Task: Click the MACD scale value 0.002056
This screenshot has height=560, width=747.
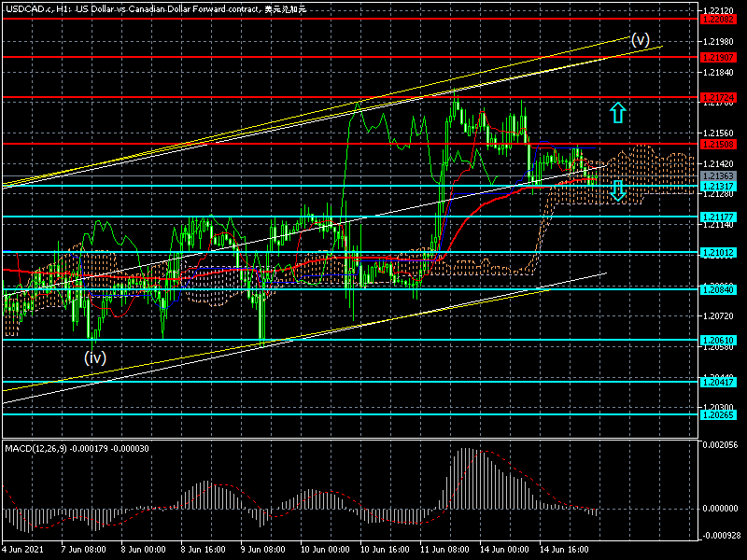Action: click(x=720, y=445)
